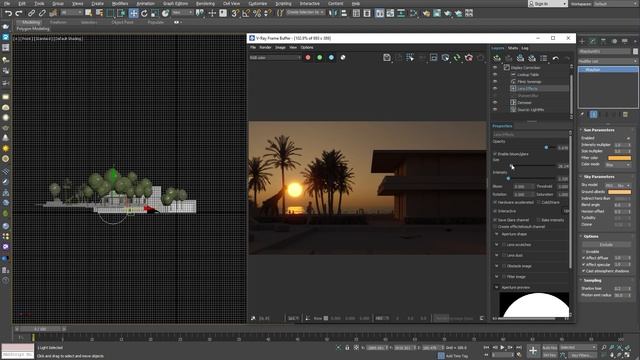
Task: Open the Render menu in V-Ray Frame Buffer
Action: coord(265,47)
